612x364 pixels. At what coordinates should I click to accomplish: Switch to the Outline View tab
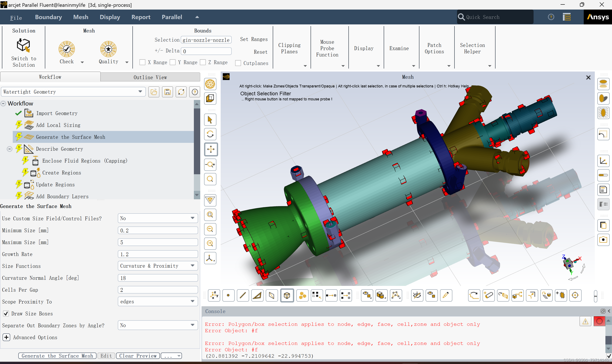coord(150,77)
